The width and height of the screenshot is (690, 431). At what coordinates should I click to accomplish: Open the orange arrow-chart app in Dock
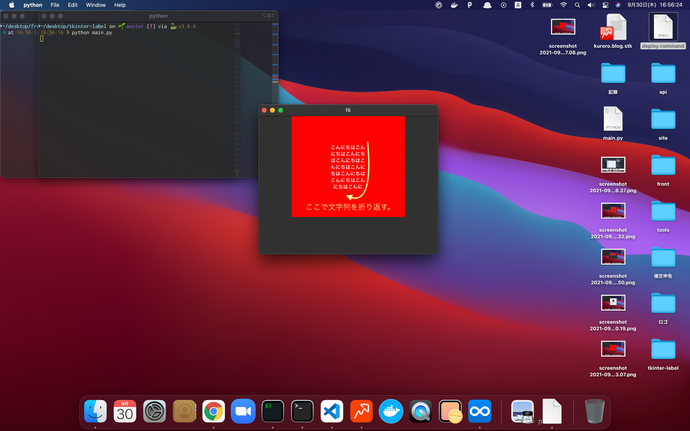pos(361,411)
